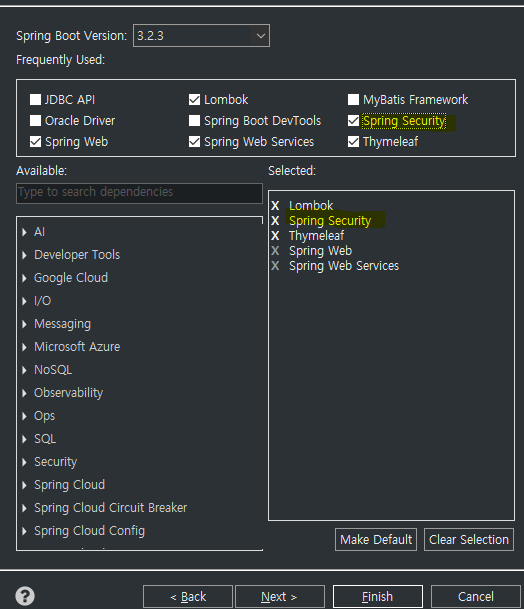Remove Thymeleaf using its X icon
Viewport: 524px width, 609px height.
(275, 236)
